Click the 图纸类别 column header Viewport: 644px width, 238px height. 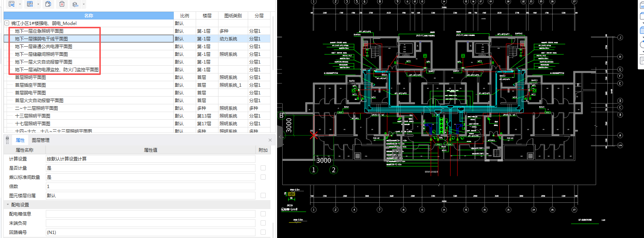[233, 16]
